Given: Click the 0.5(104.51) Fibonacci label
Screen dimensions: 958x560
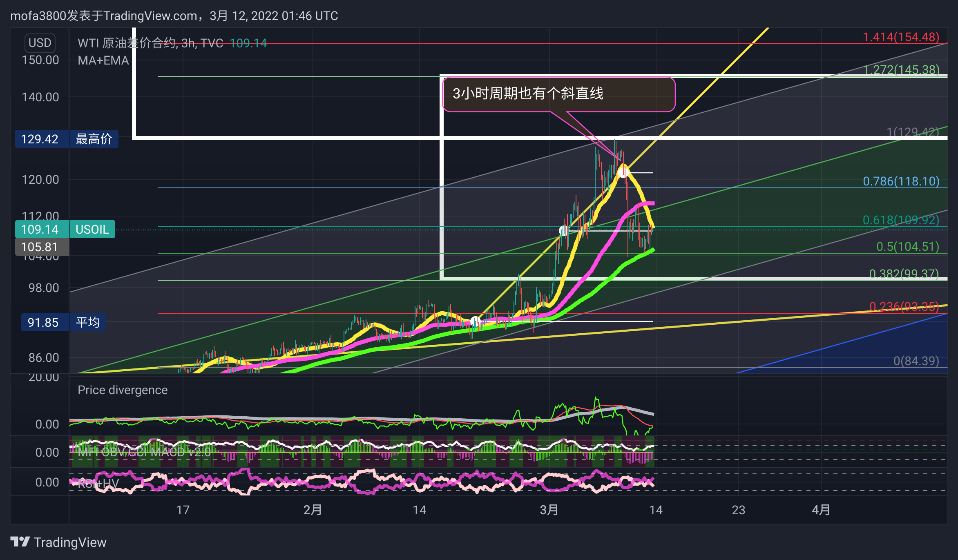Looking at the screenshot, I should [x=908, y=247].
